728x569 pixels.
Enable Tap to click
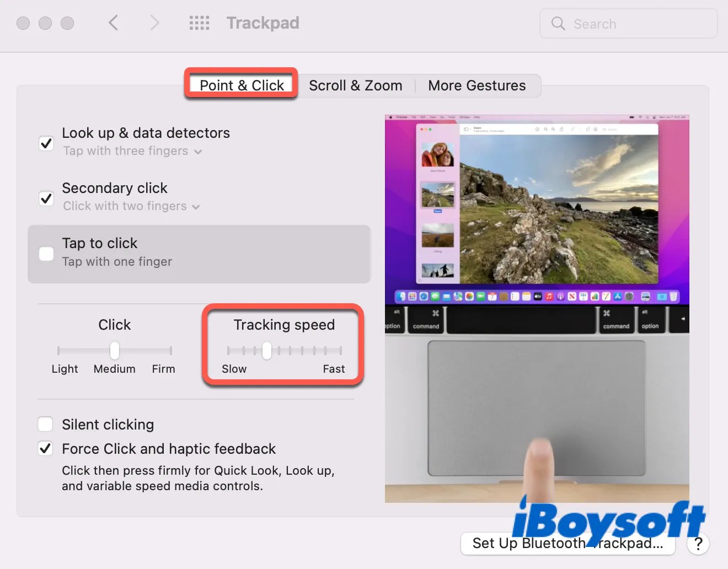46,254
